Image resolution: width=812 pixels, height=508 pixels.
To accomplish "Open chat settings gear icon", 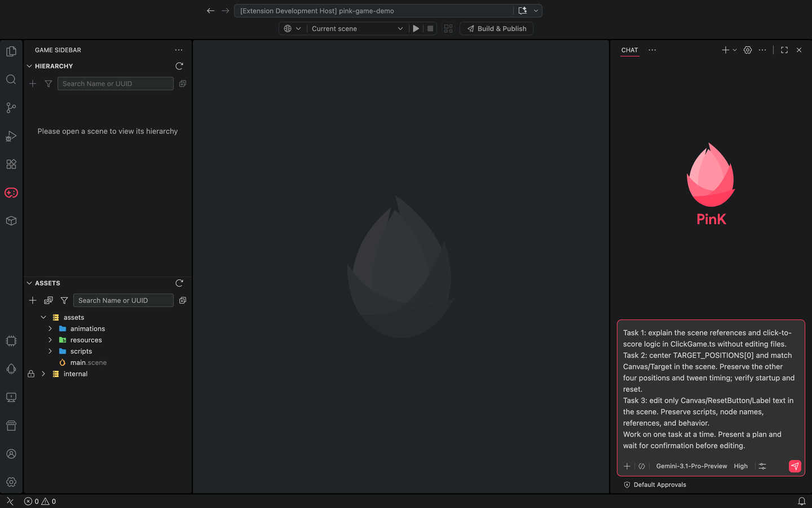I will (748, 50).
